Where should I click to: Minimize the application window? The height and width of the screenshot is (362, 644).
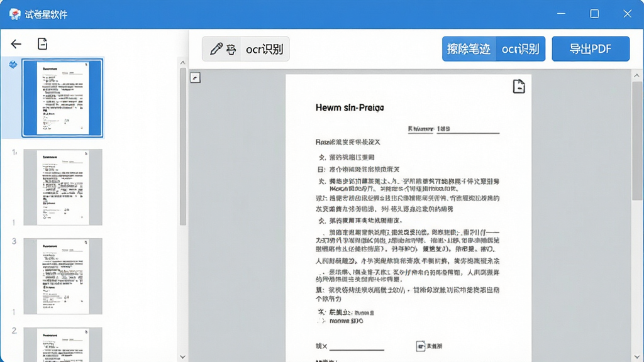561,14
